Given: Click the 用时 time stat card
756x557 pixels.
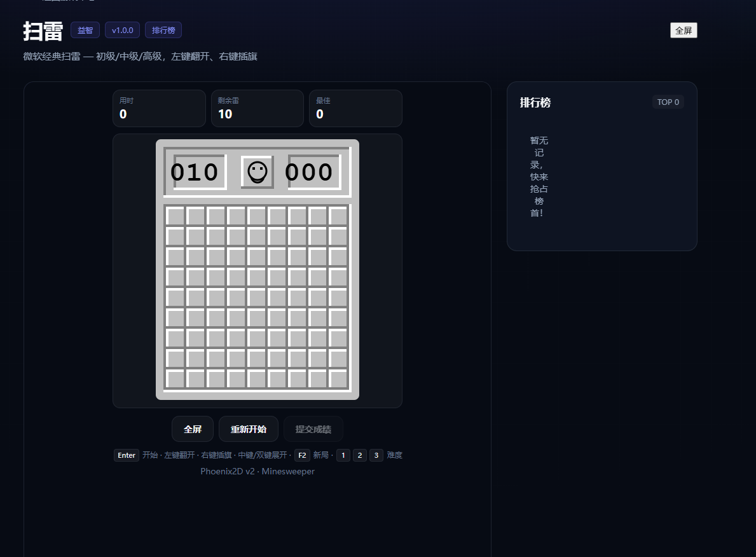Looking at the screenshot, I should [159, 108].
